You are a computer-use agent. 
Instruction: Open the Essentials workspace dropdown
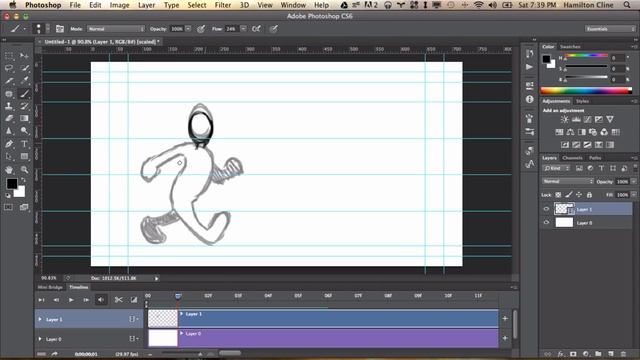tap(610, 29)
